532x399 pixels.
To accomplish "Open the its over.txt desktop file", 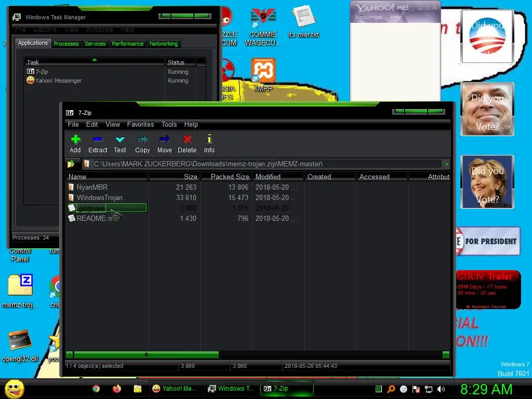I will coord(303,22).
